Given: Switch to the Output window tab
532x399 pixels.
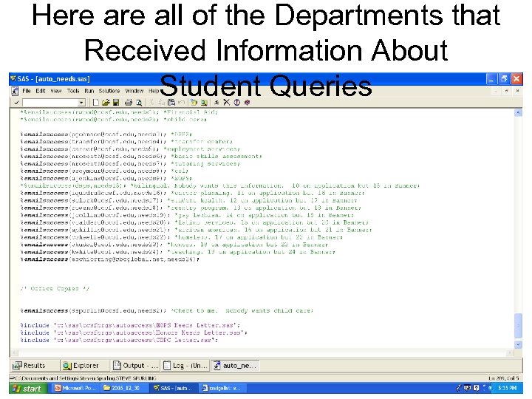Looking at the screenshot, I should (135, 366).
